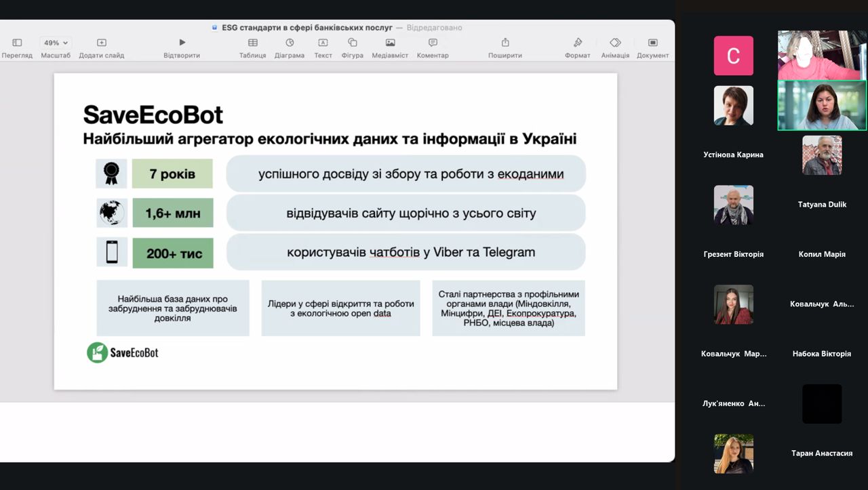Play the slideshow with Відтворити
Screen dimensions: 868x490
coord(182,43)
